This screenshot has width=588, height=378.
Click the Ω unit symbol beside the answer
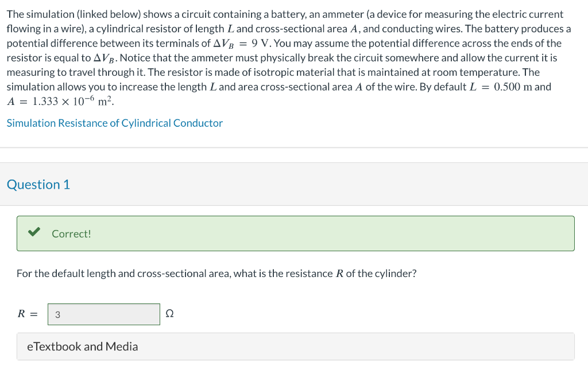point(169,314)
